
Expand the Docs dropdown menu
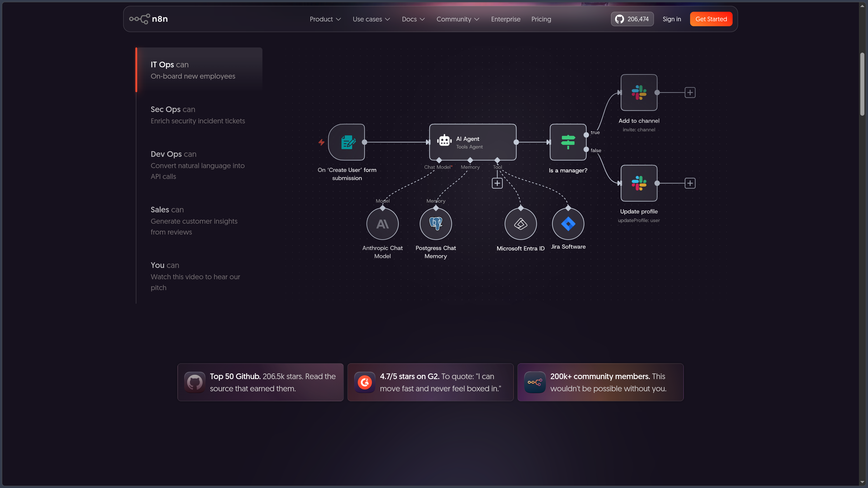pyautogui.click(x=413, y=19)
